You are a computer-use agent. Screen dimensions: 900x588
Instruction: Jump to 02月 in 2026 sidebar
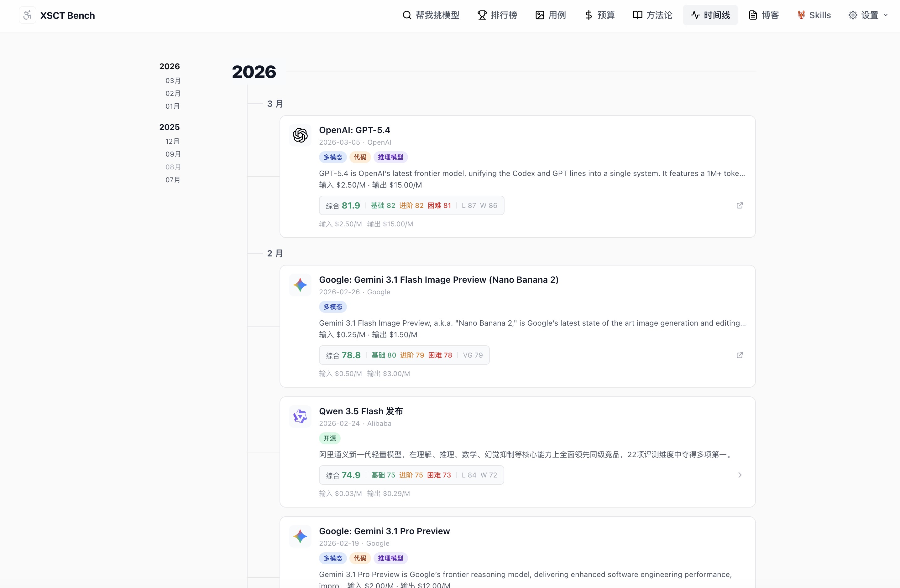coord(173,93)
